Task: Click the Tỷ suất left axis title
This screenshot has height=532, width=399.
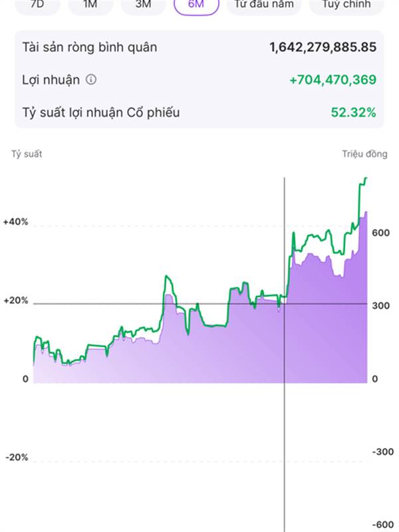Action: pyautogui.click(x=27, y=154)
